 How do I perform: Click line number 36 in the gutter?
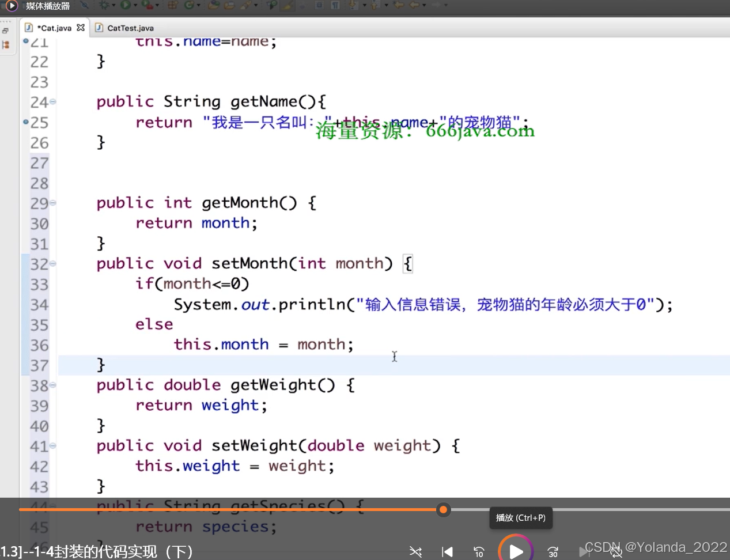[x=39, y=345]
